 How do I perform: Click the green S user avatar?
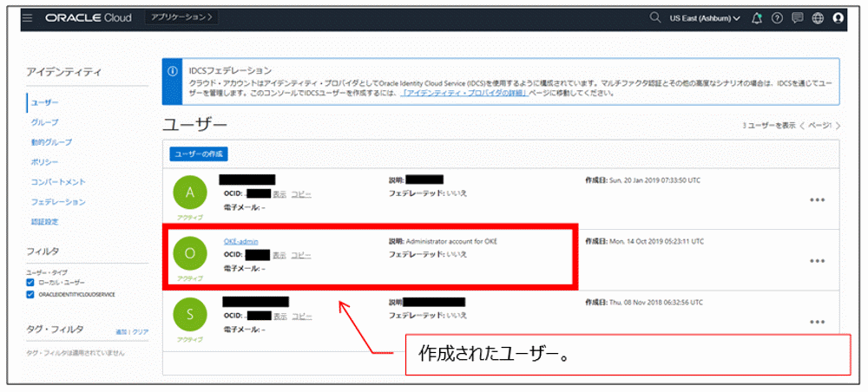[x=190, y=315]
